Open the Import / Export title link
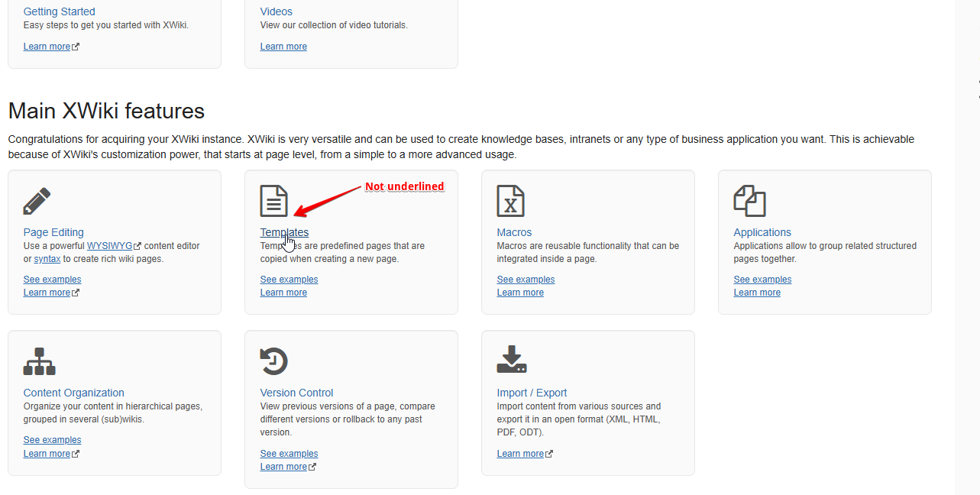 pyautogui.click(x=532, y=393)
